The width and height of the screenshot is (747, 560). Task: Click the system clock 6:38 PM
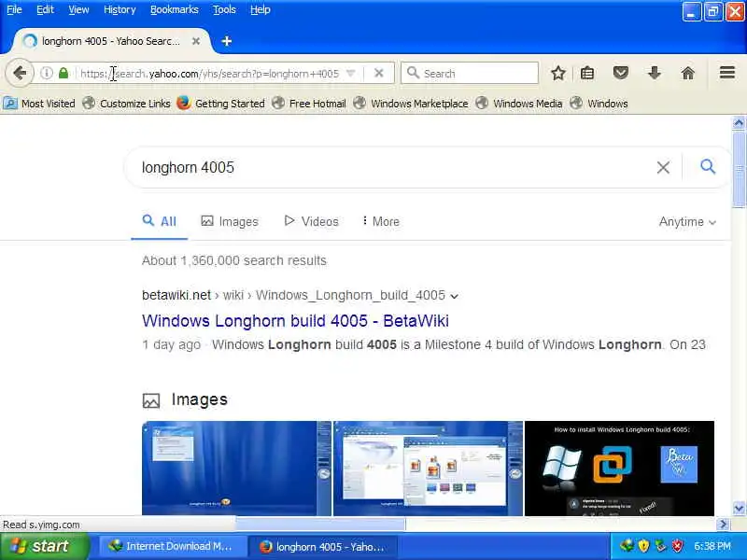(x=712, y=546)
